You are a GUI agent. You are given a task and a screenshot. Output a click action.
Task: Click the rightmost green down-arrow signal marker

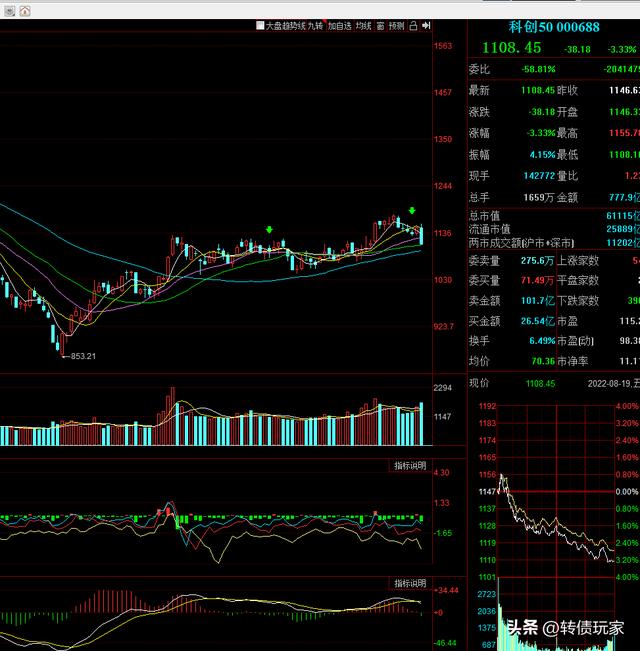point(411,210)
